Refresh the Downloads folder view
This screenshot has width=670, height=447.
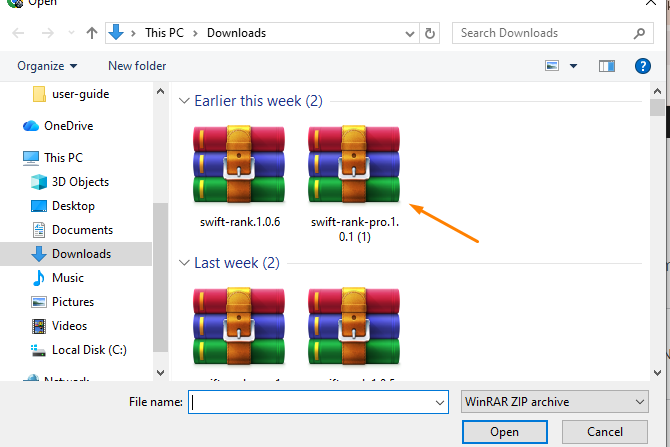pos(430,33)
